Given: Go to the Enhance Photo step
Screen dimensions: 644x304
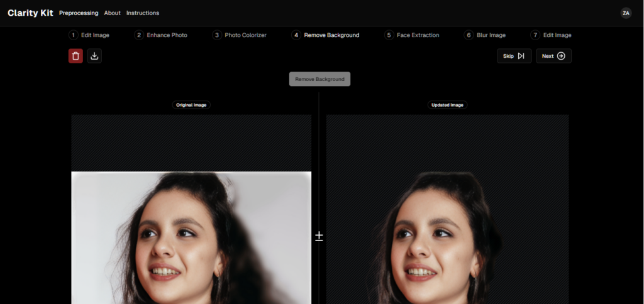Looking at the screenshot, I should tap(167, 35).
